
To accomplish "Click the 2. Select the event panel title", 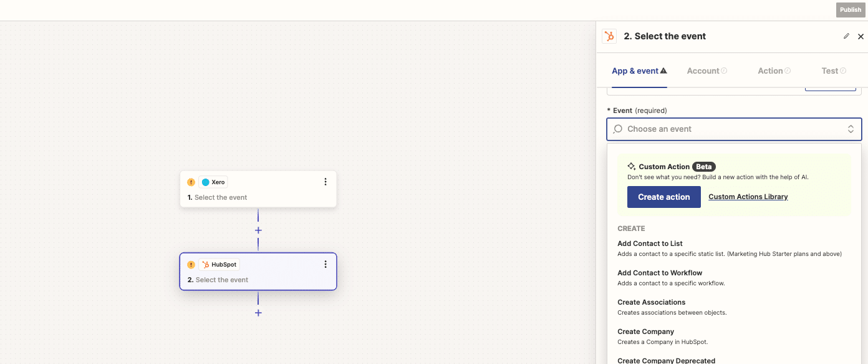I will tap(665, 36).
